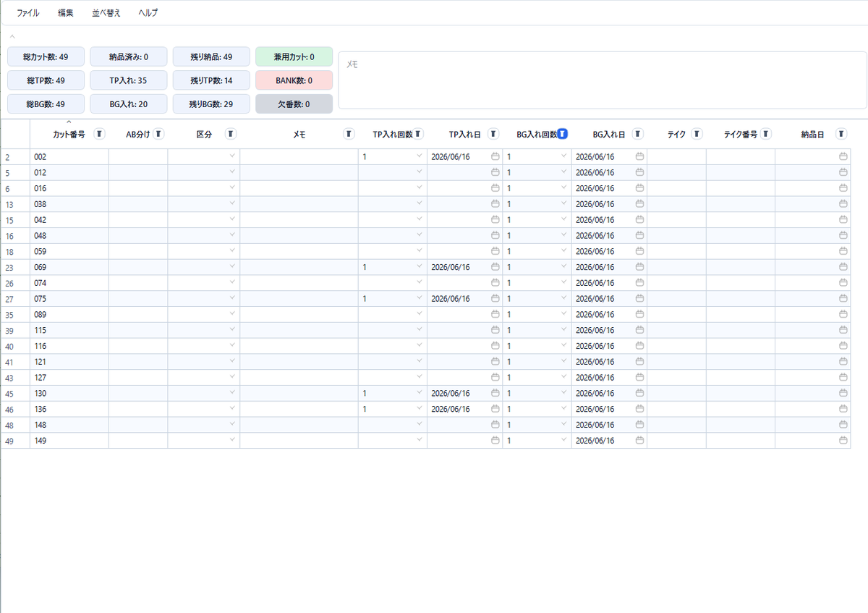Screen dimensions: 868x613
Task: Open filter for AB分け column
Action: (x=159, y=134)
